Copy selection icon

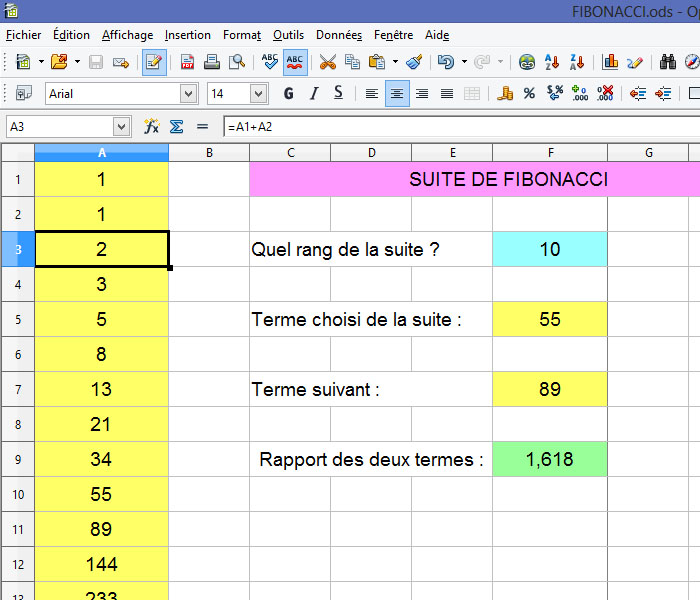352,62
